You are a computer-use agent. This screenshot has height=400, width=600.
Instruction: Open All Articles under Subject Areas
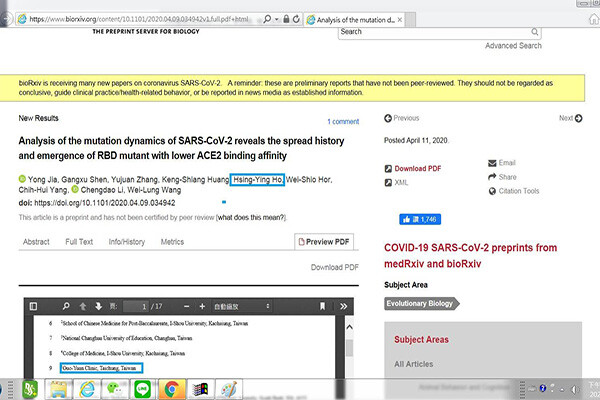[x=414, y=364]
